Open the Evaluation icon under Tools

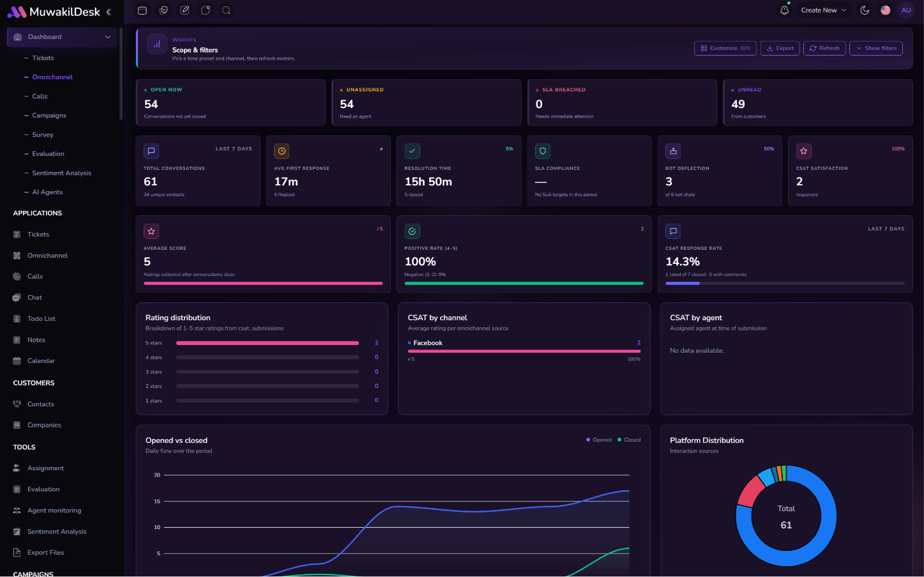click(x=17, y=489)
